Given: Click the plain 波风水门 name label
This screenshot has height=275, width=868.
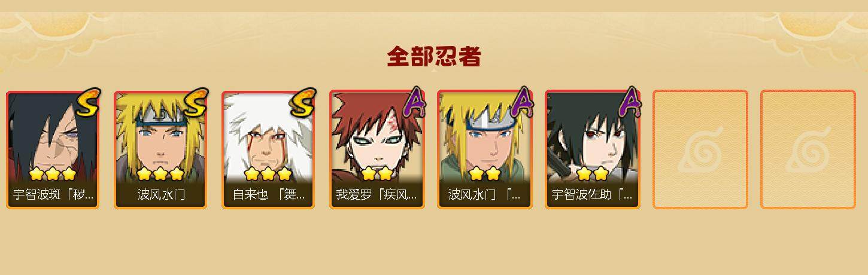Looking at the screenshot, I should pos(161,195).
